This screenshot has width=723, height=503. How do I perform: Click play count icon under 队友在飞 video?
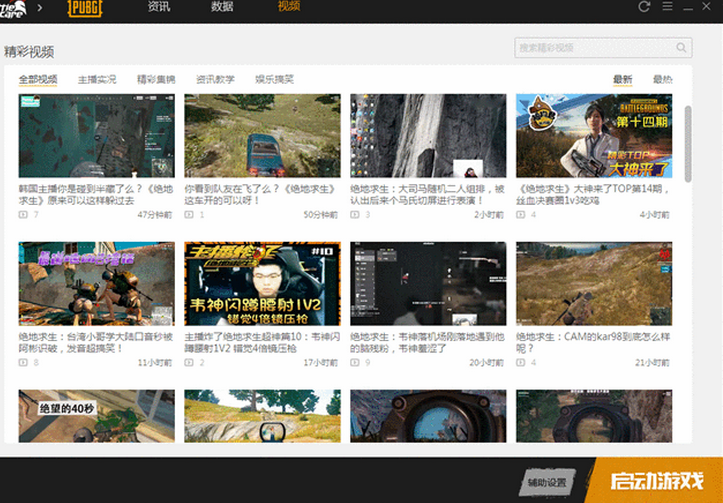(189, 214)
